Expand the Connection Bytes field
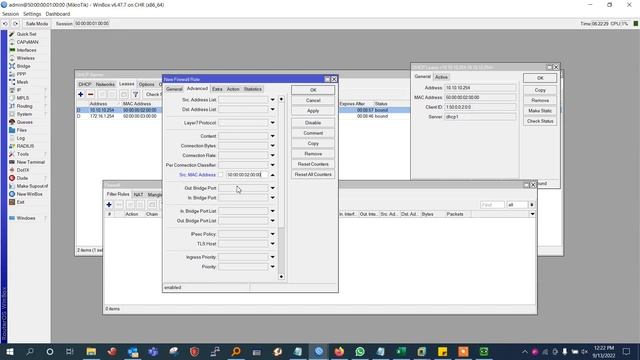640x360 pixels. point(272,146)
